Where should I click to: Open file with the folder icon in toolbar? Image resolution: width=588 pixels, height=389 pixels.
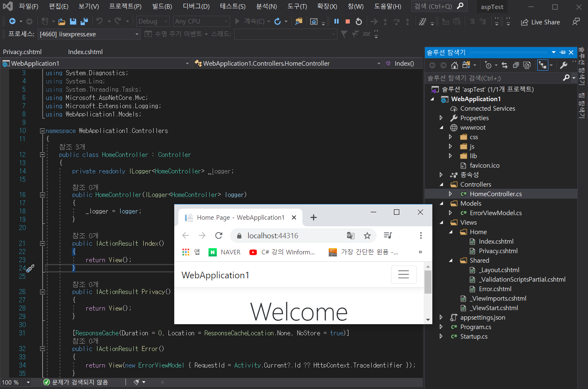pos(62,21)
